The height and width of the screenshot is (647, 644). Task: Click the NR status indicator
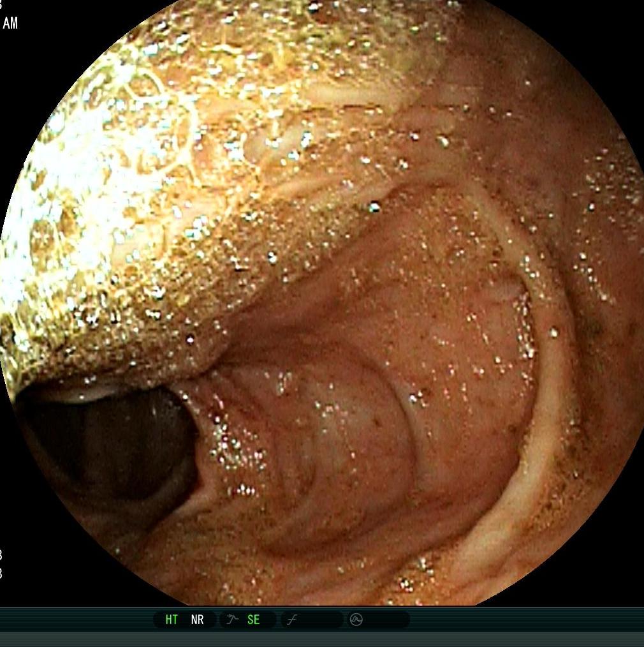pos(197,620)
